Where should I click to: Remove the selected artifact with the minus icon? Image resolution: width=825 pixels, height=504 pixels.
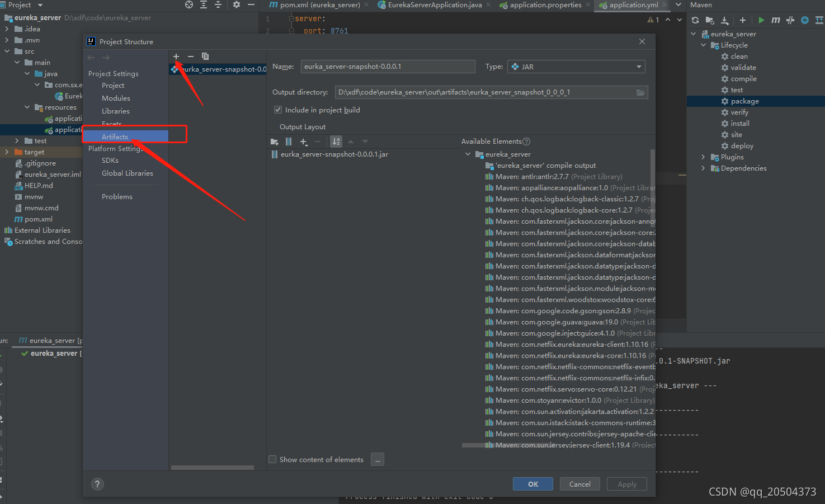pos(191,56)
